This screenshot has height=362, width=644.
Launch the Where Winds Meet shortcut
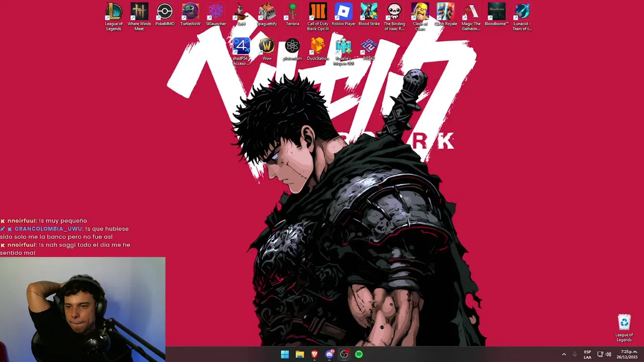(x=139, y=17)
